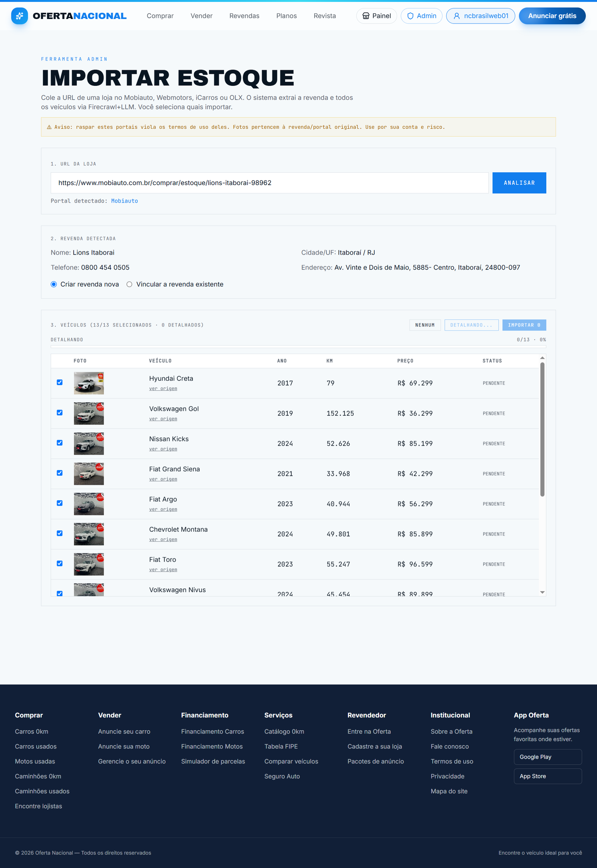The width and height of the screenshot is (597, 868).
Task: Open Revista in the top navigation
Action: (x=325, y=16)
